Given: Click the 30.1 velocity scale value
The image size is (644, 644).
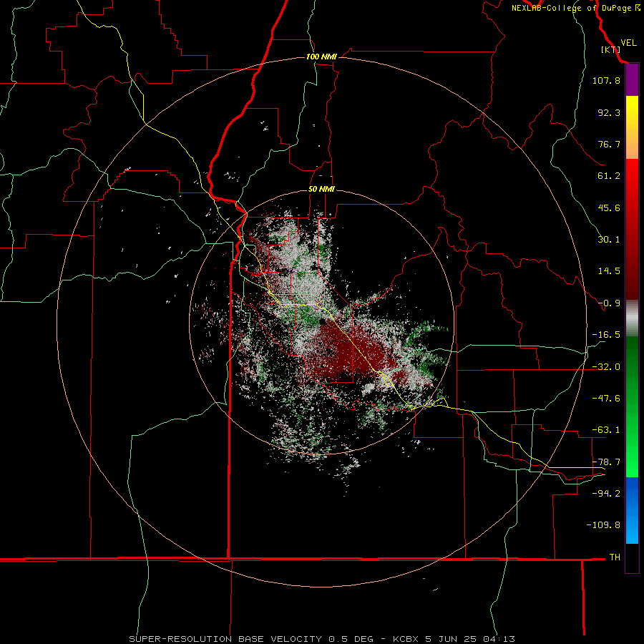Looking at the screenshot, I should click(x=609, y=240).
